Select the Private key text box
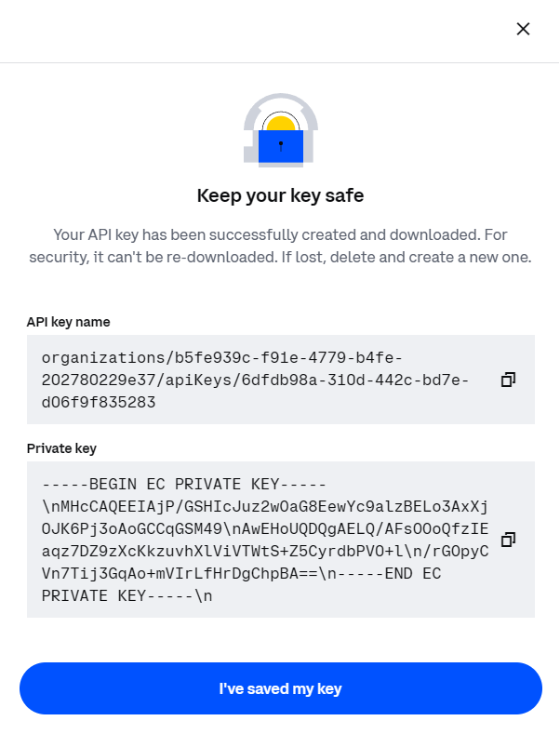This screenshot has width=560, height=734. [281, 540]
